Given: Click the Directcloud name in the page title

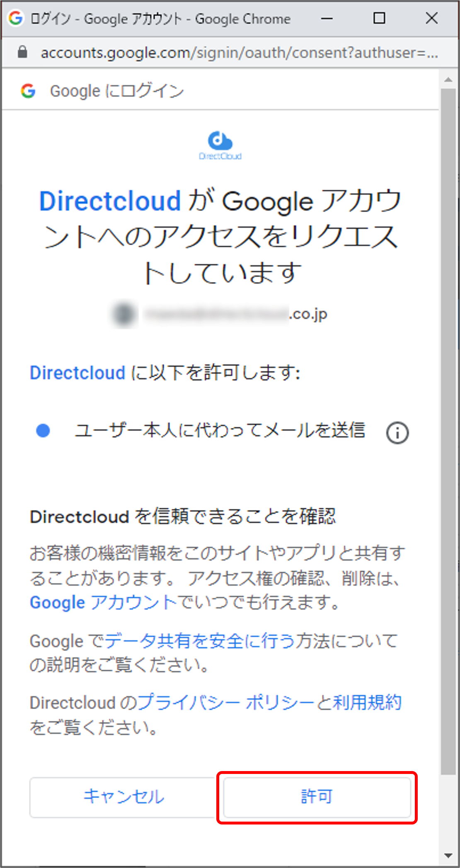Looking at the screenshot, I should (109, 201).
